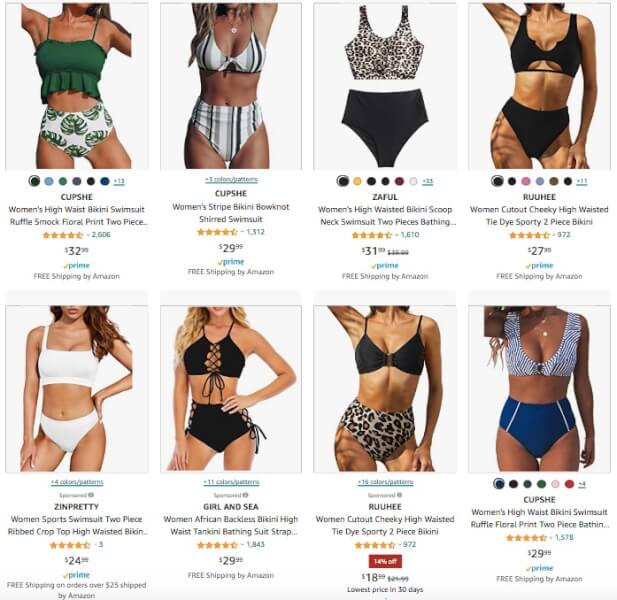View the 2,606 ratings for CUPSHE ruffle swimsuit
Viewport: 617px width, 600px height.
click(101, 235)
